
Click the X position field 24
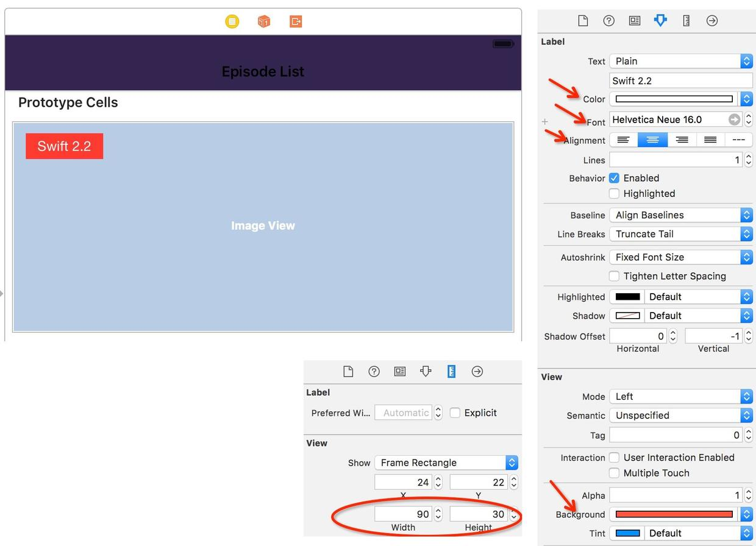pos(403,482)
